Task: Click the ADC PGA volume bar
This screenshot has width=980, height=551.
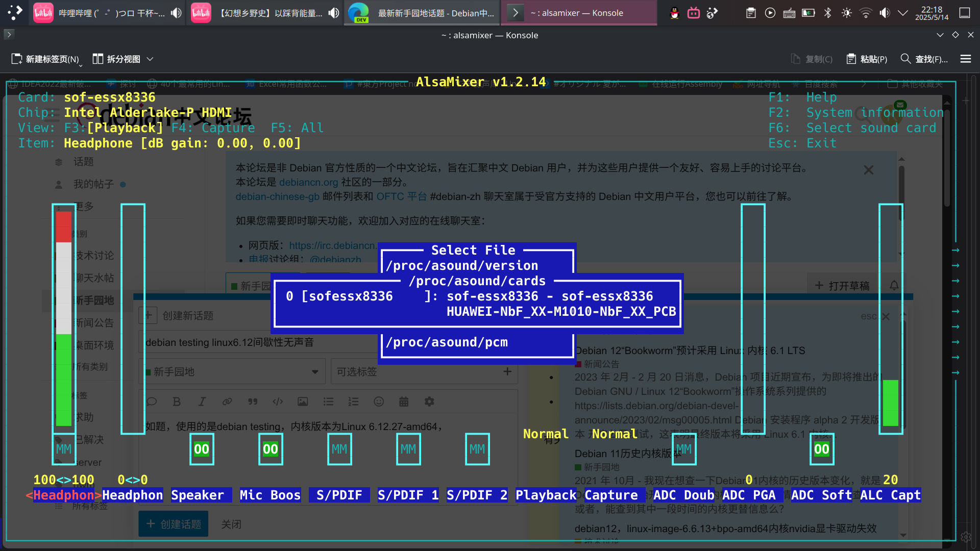Action: point(753,319)
